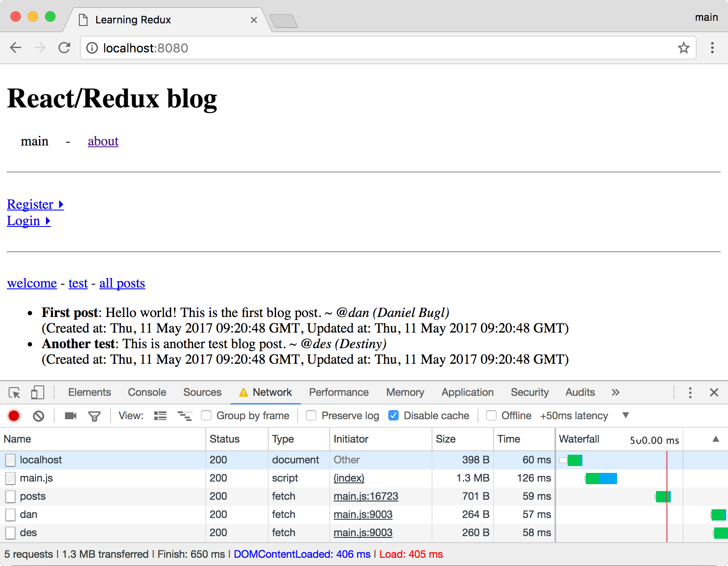This screenshot has height=566, width=728.
Task: Sort by the Status column header
Action: (x=237, y=439)
